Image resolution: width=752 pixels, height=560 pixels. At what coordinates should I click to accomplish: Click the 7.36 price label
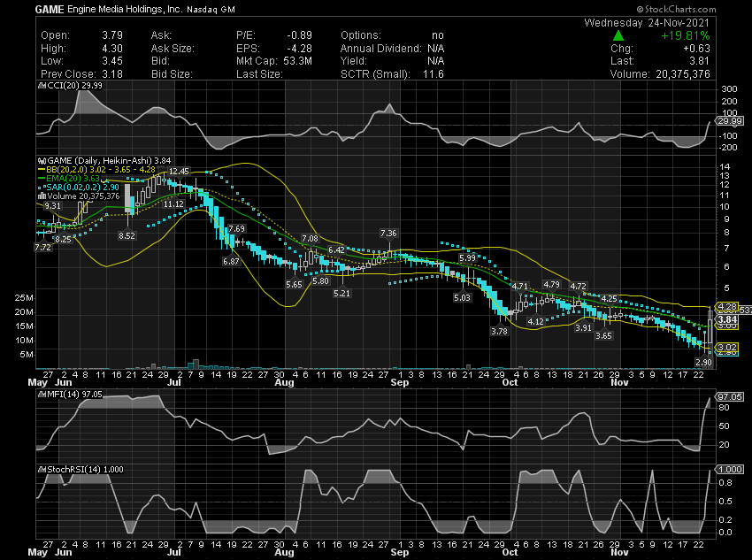[x=388, y=233]
